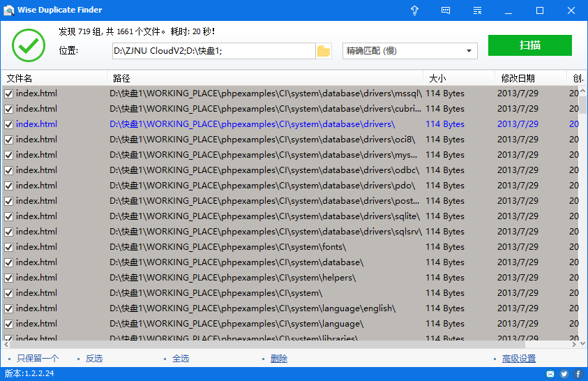Screen dimensions: 588x381
Task: Select row with path drivers\sqlsrv\
Action: [x=291, y=232]
